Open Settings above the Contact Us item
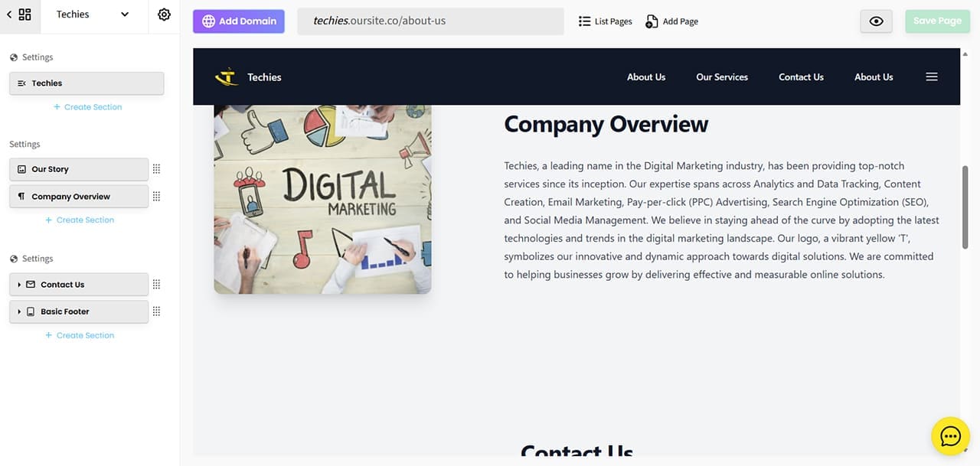The height and width of the screenshot is (466, 980). (31, 259)
